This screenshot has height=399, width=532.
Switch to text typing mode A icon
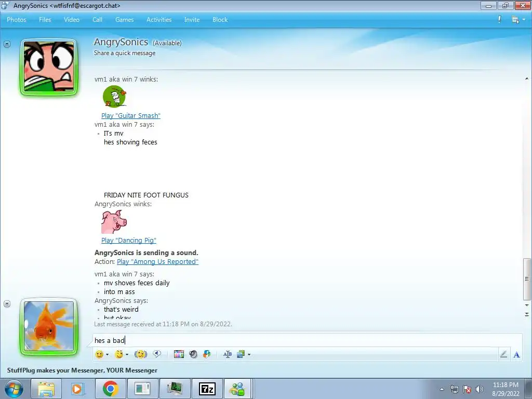coord(516,354)
